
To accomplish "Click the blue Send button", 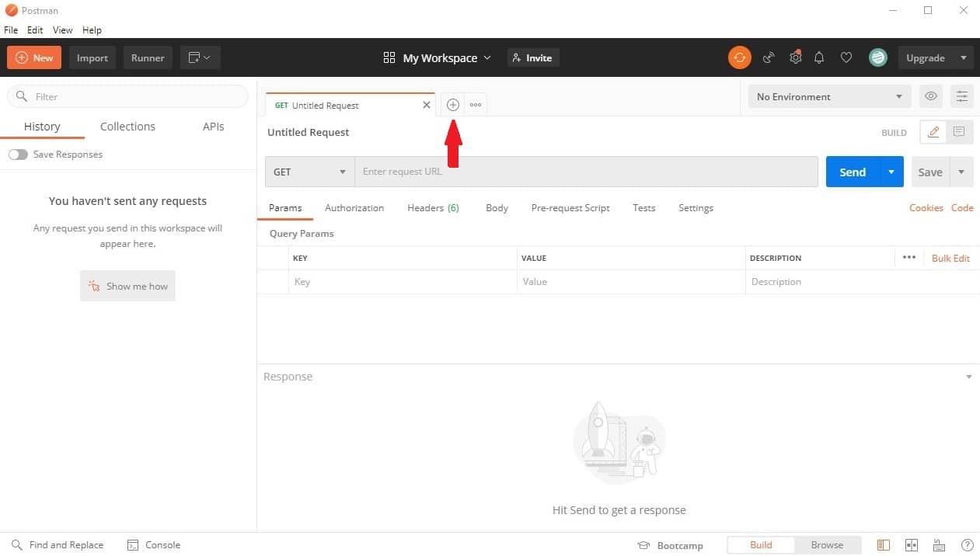I will coord(853,172).
